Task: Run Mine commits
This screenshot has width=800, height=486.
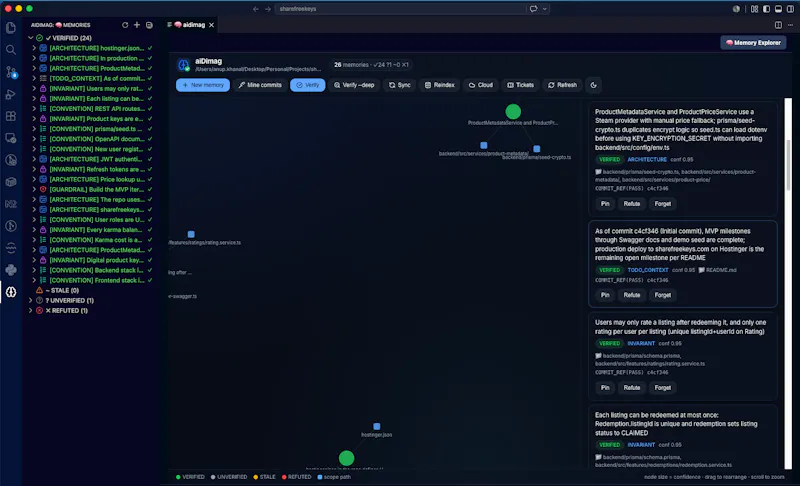Action: click(260, 85)
